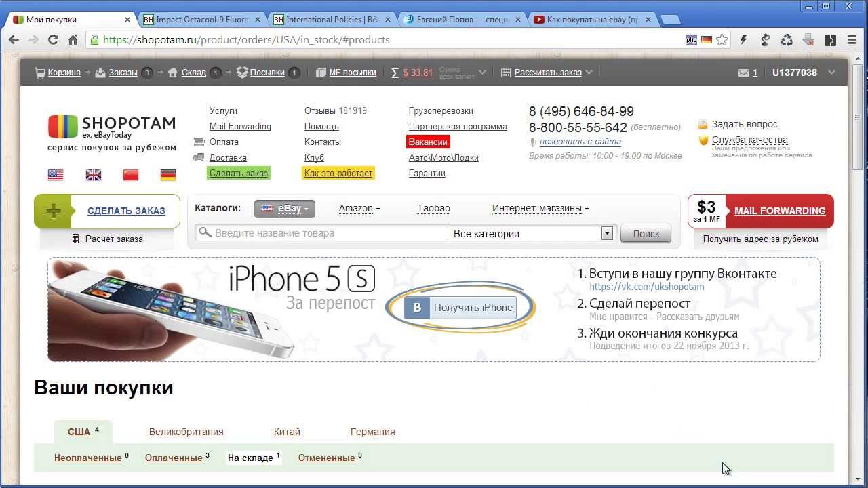868x488 pixels.
Task: Open the eBay catalog dropdown
Action: [x=285, y=209]
